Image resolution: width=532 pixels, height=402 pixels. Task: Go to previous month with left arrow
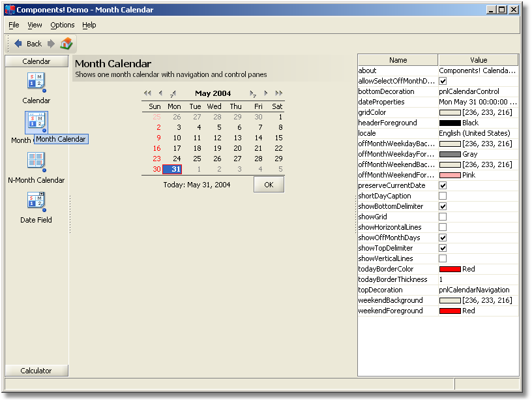tap(160, 93)
